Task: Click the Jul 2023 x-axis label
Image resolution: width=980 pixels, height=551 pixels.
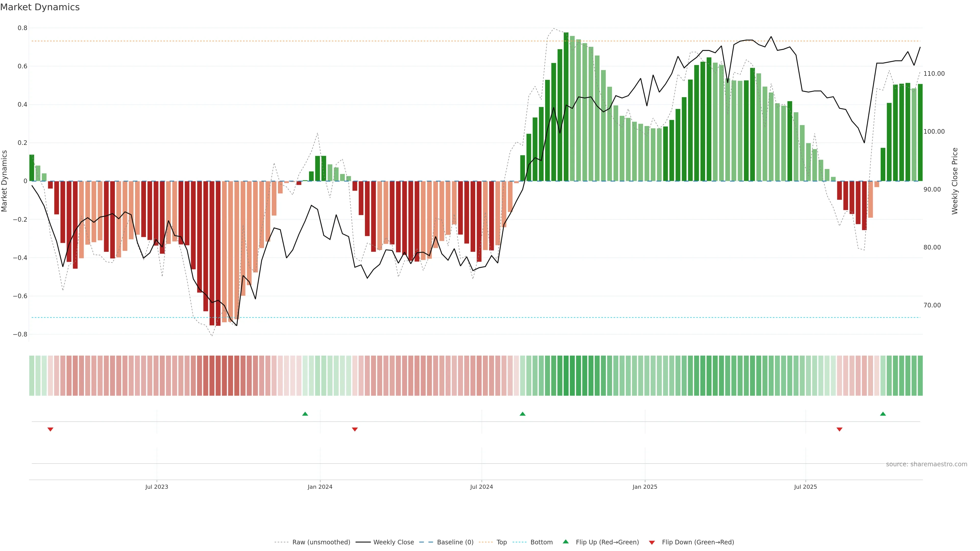Action: point(156,487)
